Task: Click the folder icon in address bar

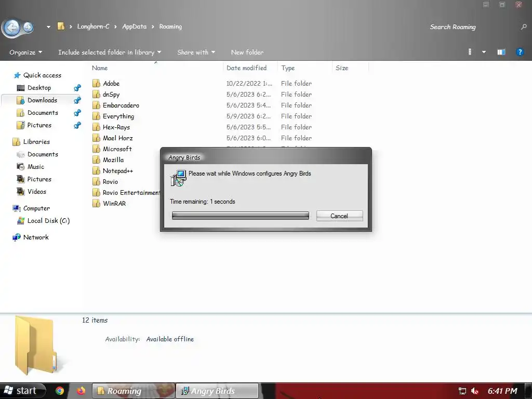Action: click(61, 26)
